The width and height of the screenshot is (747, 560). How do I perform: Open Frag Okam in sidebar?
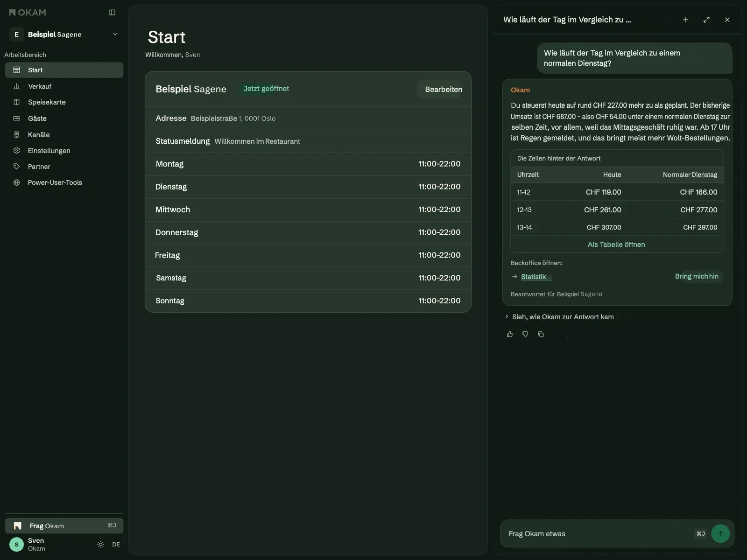click(64, 526)
